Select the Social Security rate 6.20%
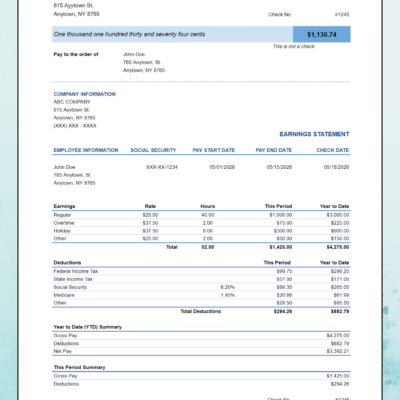The height and width of the screenshot is (400, 400). tap(228, 287)
